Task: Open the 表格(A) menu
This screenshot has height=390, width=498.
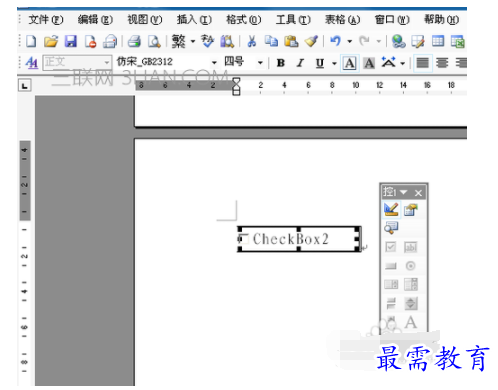Action: [x=342, y=20]
